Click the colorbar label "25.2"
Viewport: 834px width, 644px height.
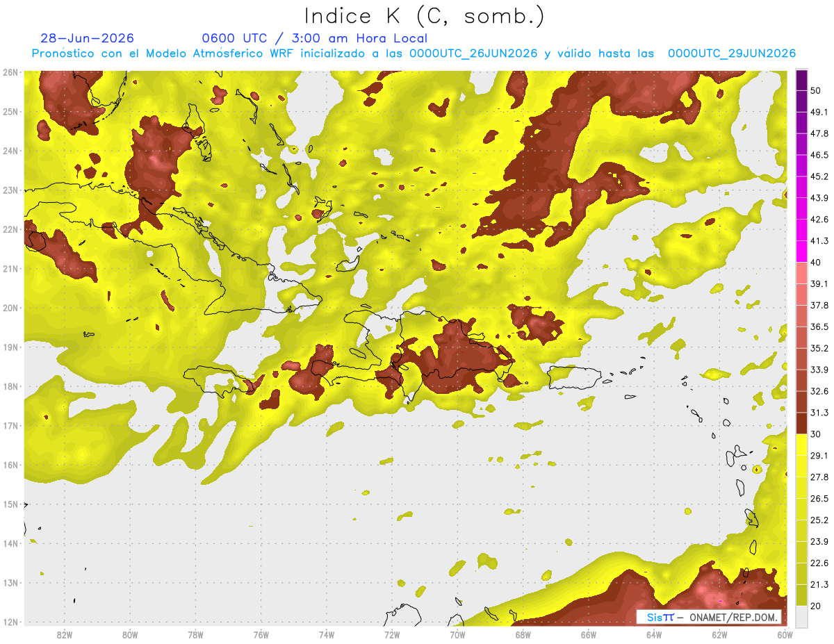(819, 520)
